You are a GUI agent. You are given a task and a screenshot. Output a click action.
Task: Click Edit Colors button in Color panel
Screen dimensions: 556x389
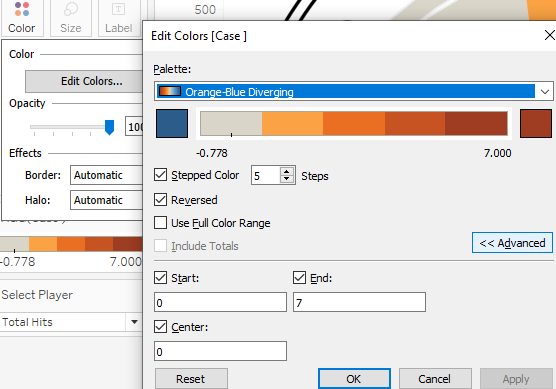pos(84,81)
